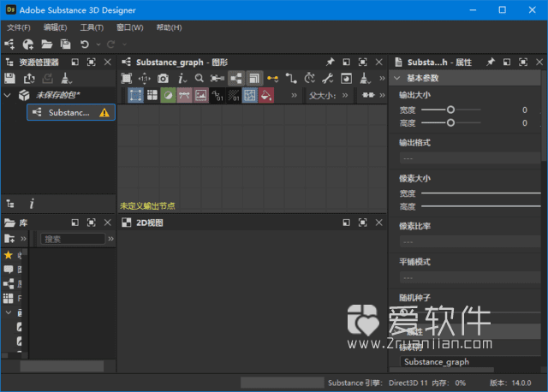Open the 编辑(E) menu
This screenshot has width=548, height=392.
pos(55,27)
